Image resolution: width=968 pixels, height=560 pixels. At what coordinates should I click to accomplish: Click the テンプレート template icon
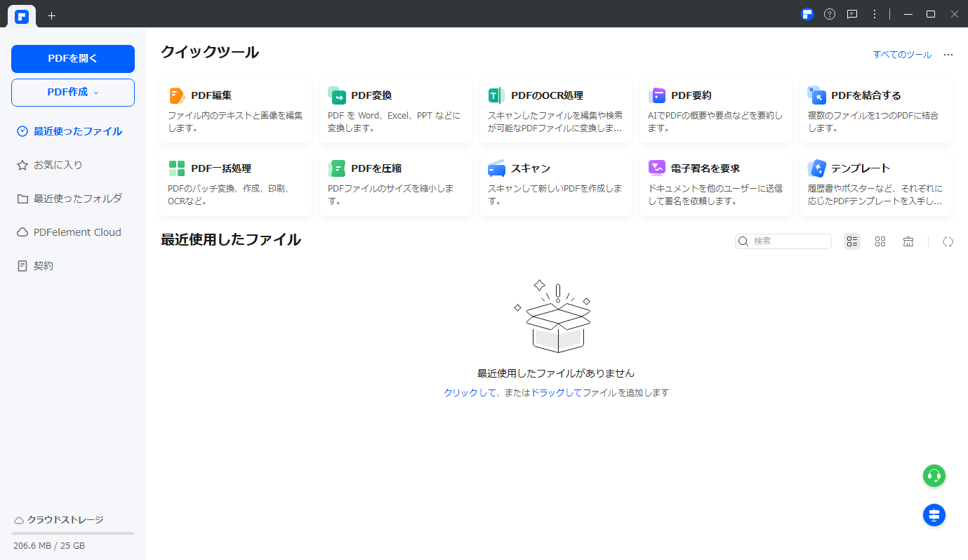point(817,168)
